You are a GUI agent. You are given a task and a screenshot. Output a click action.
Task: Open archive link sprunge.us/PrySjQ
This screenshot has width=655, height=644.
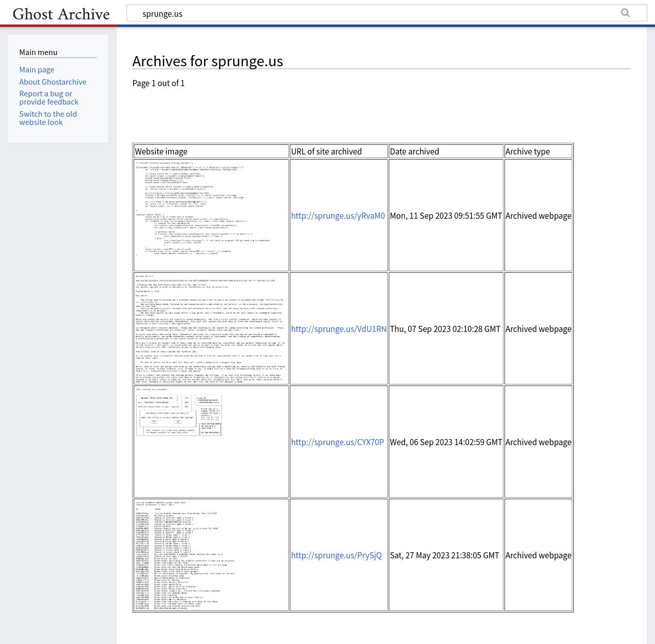click(336, 555)
